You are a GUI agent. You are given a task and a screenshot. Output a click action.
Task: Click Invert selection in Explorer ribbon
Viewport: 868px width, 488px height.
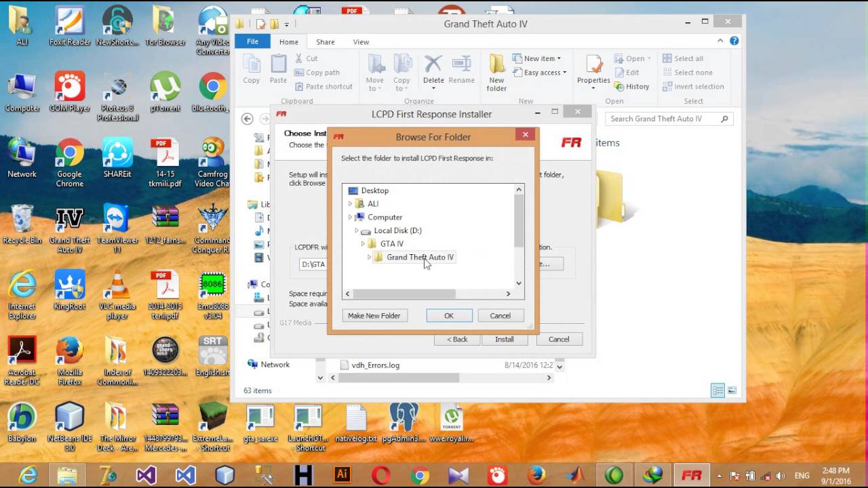693,87
